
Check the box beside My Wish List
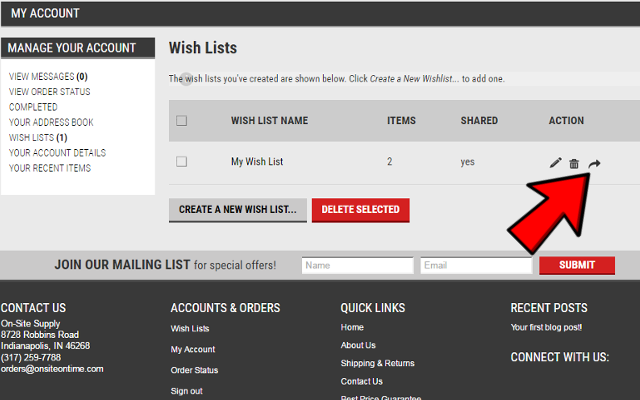[181, 161]
